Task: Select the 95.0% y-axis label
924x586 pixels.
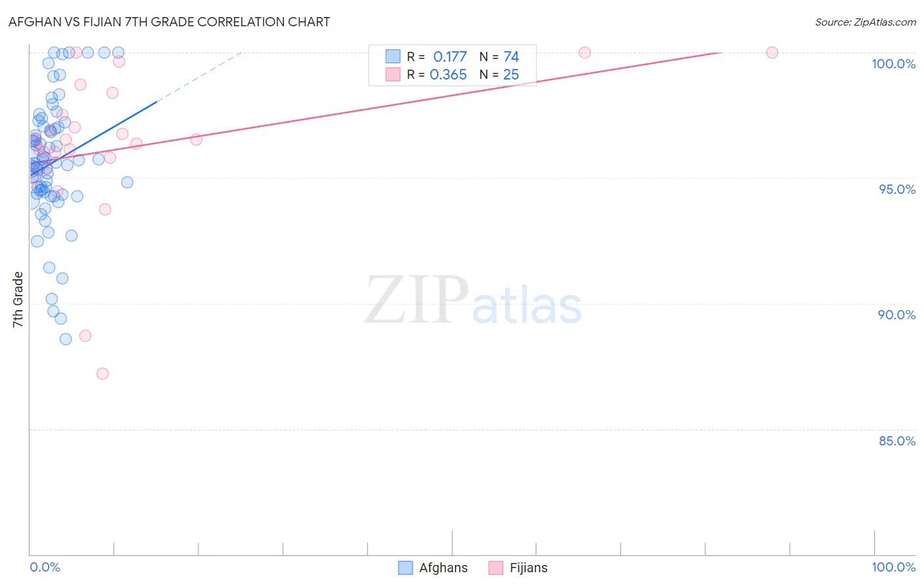Action: click(897, 189)
